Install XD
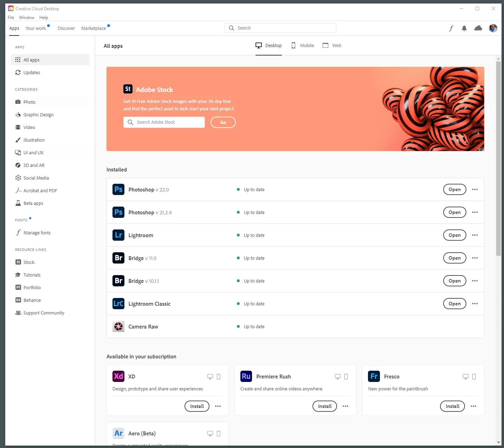 (197, 406)
